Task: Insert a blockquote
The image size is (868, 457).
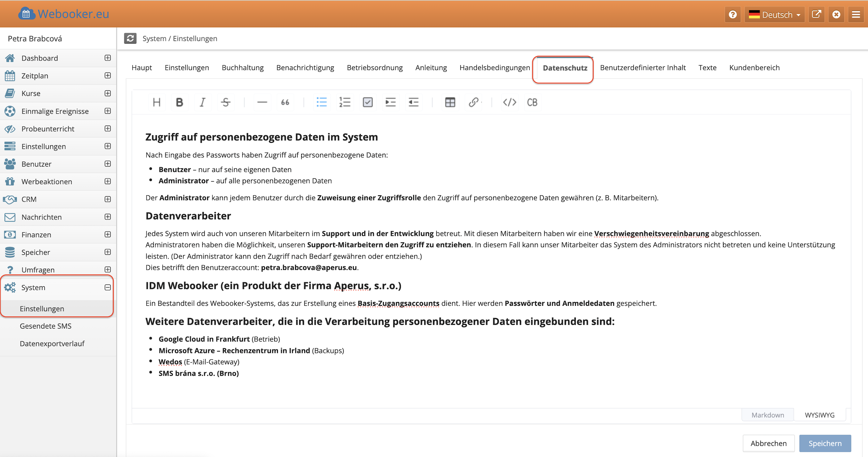Action: [285, 102]
